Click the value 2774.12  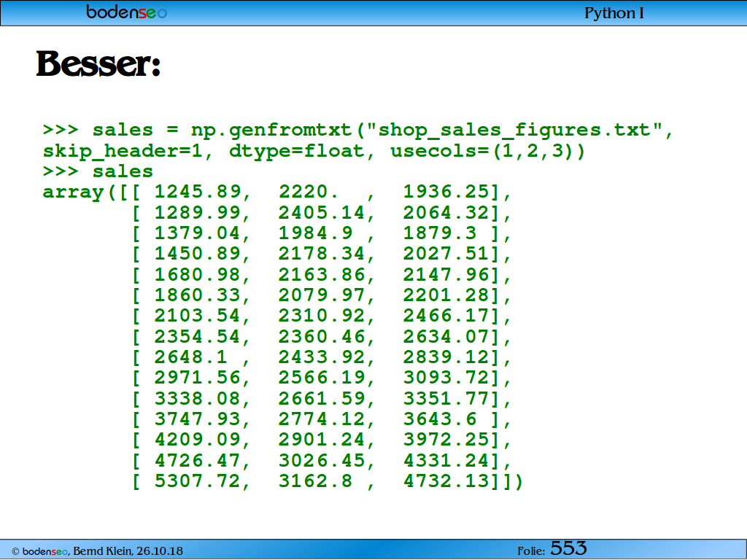322,419
